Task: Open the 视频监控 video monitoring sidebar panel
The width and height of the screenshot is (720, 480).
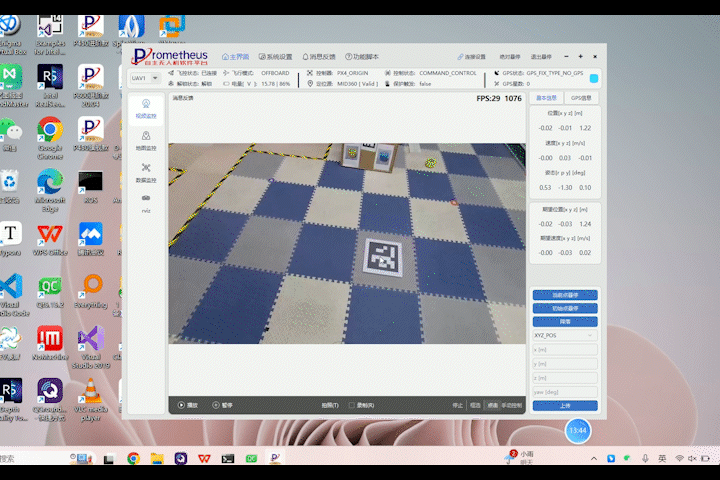Action: click(x=146, y=109)
